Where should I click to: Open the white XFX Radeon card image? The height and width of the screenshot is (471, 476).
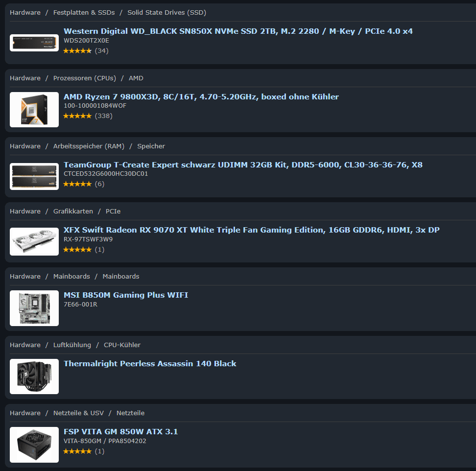[x=34, y=241]
